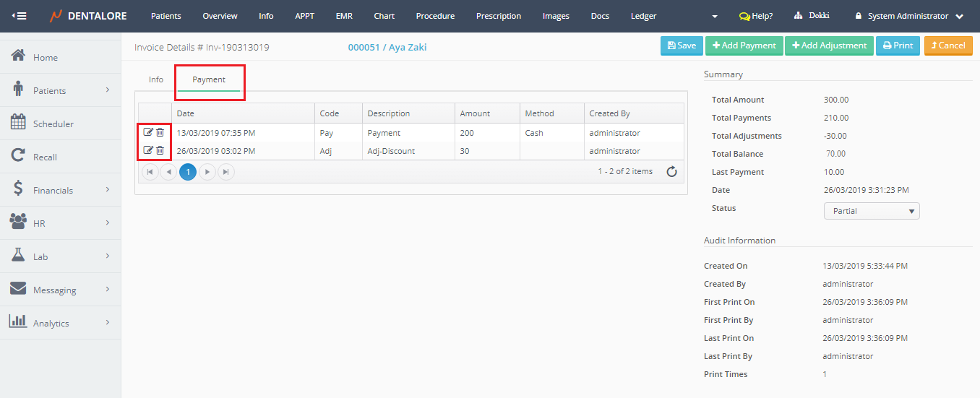Click the edit icon for the Pay row

148,132
